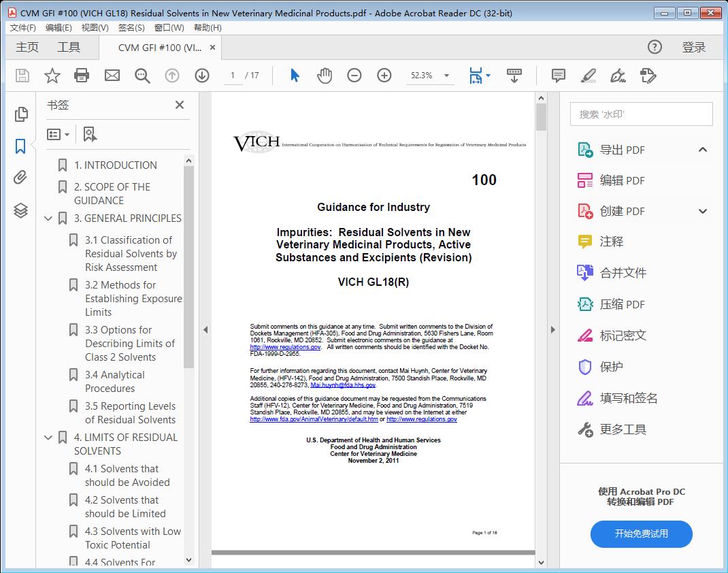
Task: Zoom out using the minus icon
Action: 354,76
